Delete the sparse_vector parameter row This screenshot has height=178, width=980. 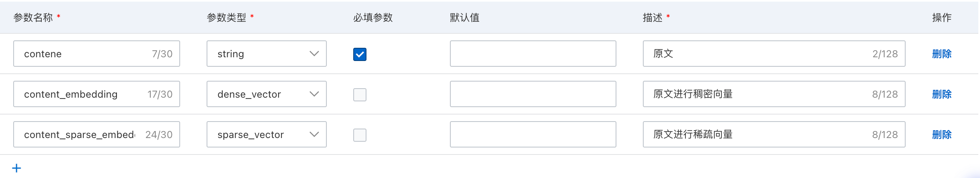pos(942,135)
